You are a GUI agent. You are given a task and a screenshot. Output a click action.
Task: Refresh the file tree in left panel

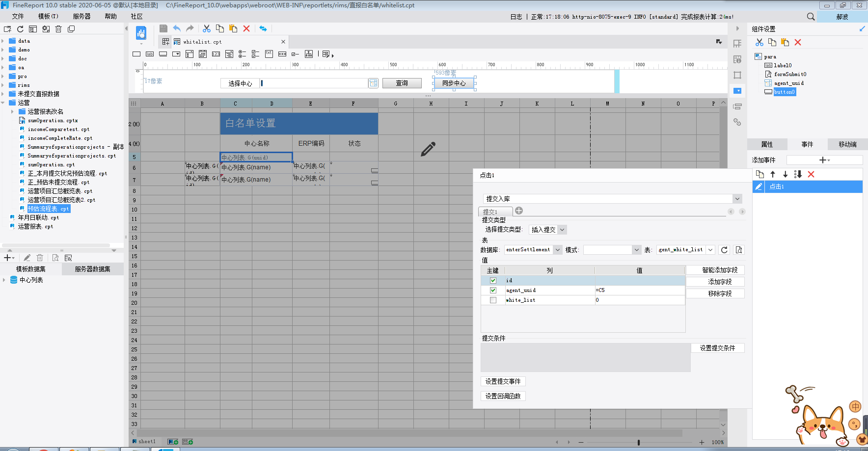point(20,29)
